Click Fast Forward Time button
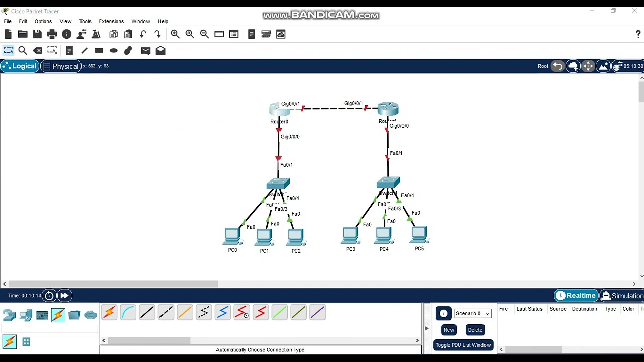Screen dimensions: 644x362 64,296
